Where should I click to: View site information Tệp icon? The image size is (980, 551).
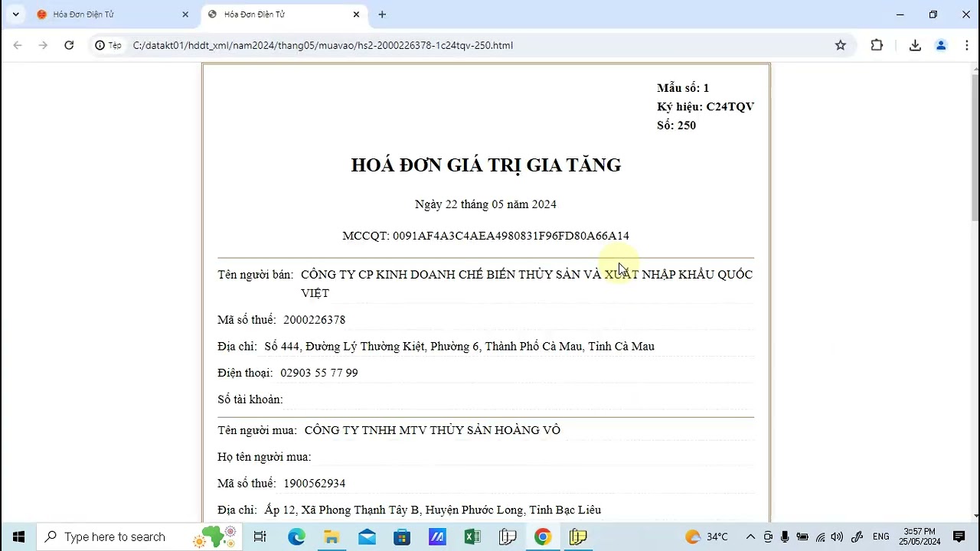(x=108, y=45)
